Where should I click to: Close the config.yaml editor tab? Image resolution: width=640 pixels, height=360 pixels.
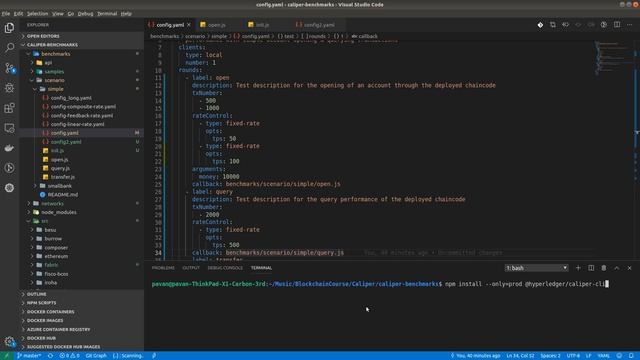pyautogui.click(x=189, y=25)
